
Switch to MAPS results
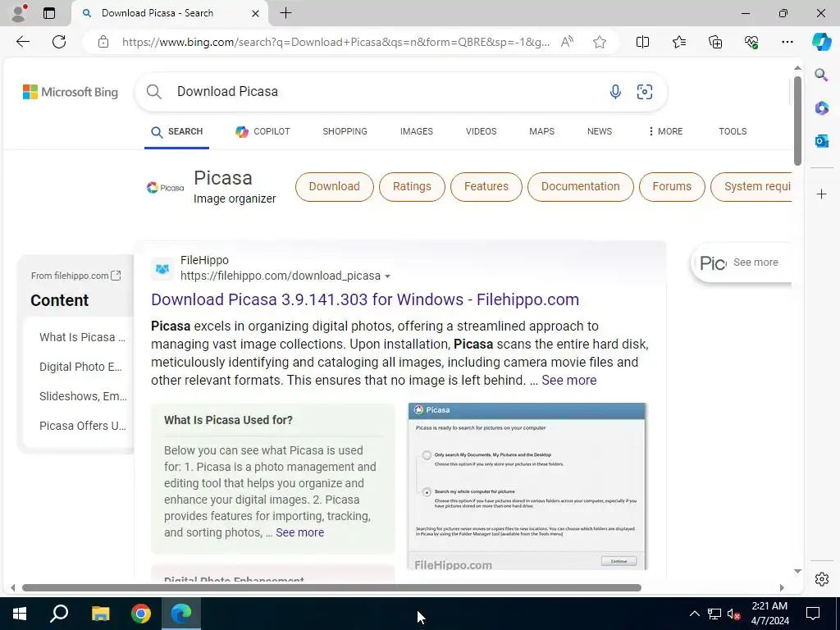pos(541,131)
